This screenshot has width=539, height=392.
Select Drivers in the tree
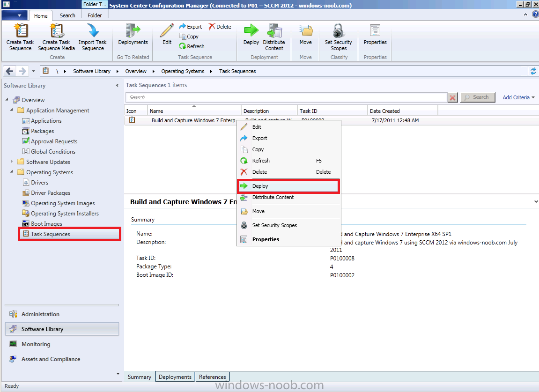point(35,183)
